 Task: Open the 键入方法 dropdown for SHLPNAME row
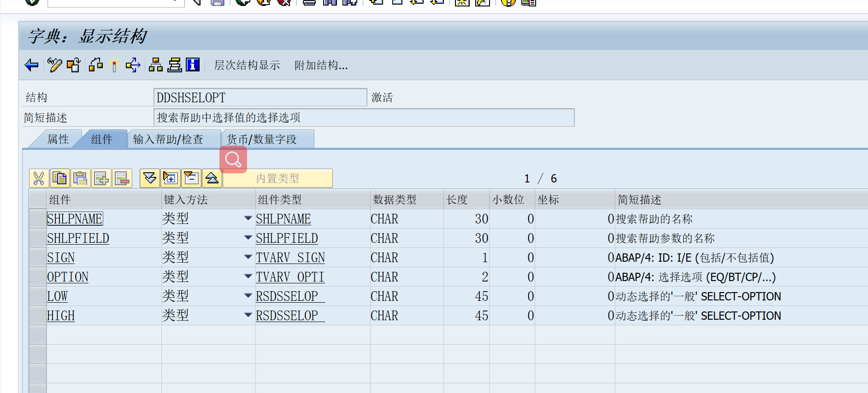pyautogui.click(x=248, y=218)
